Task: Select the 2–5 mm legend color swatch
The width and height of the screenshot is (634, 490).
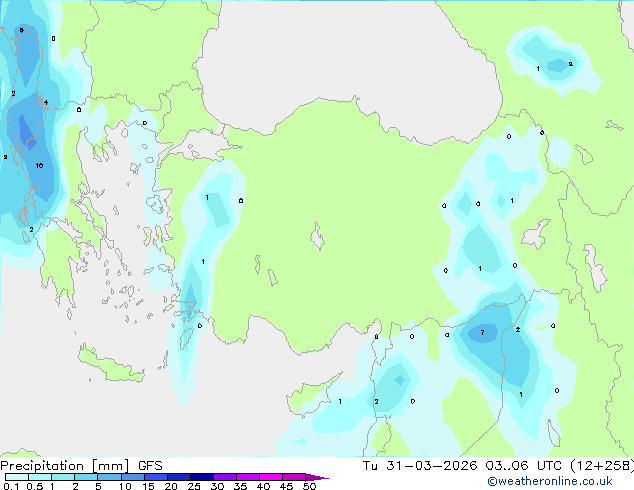Action: tap(86, 477)
